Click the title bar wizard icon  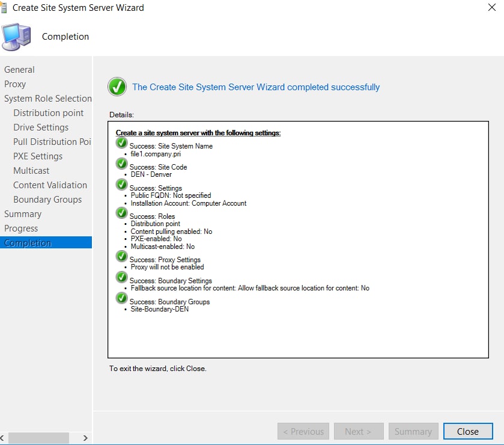(x=4, y=7)
